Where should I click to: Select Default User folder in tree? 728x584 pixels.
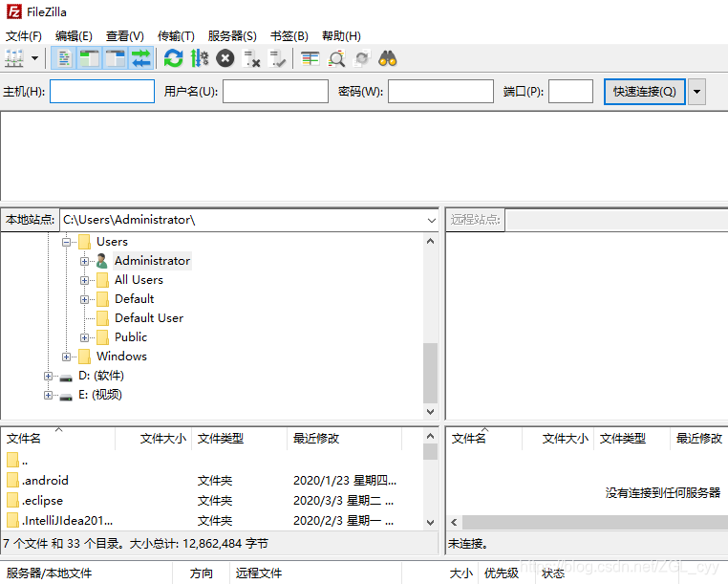pos(149,317)
